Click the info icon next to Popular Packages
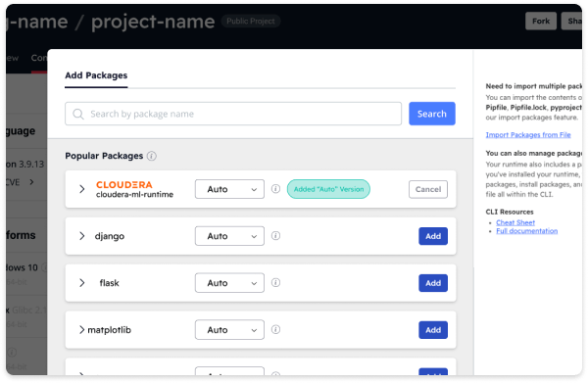Screen dimensions: 588x383 152,156
